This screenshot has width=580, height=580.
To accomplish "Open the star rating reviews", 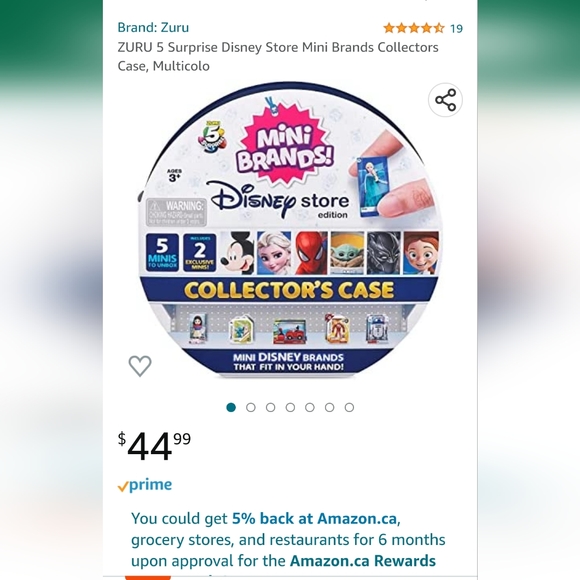I will (414, 28).
